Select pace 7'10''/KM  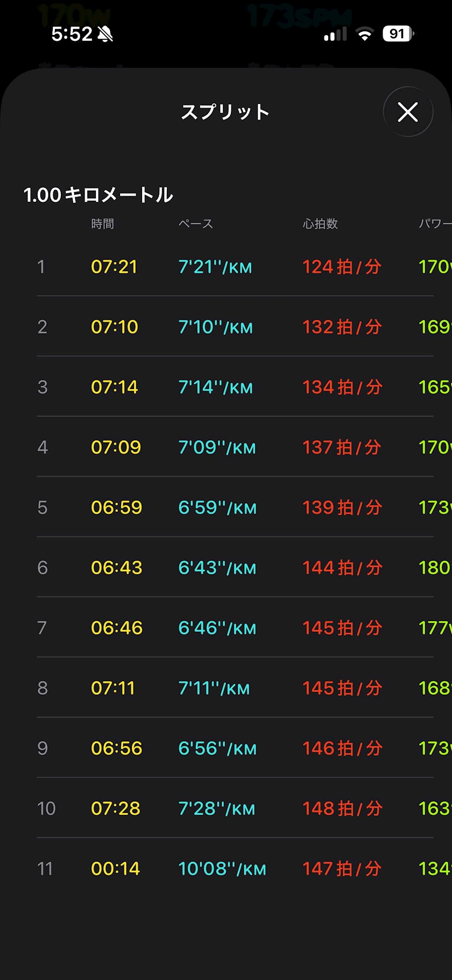[x=216, y=327]
